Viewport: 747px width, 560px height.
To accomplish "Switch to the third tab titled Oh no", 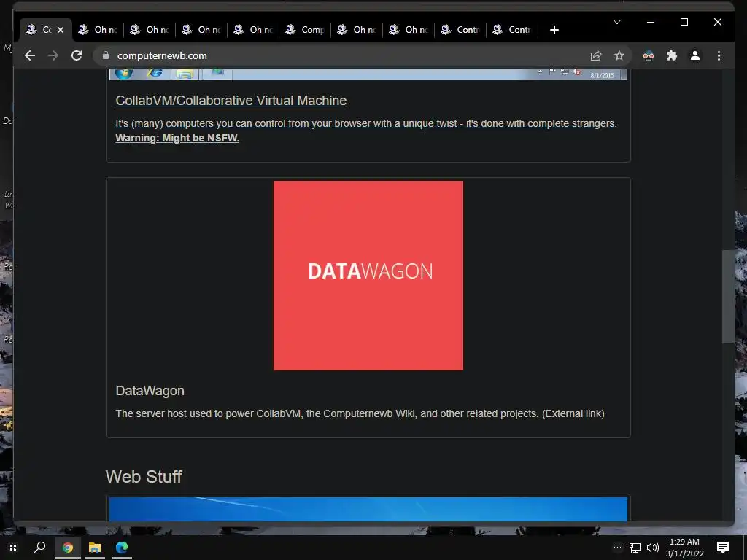I will (150, 30).
